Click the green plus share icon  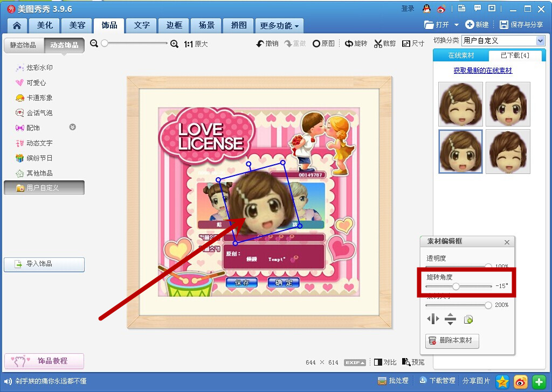539,382
